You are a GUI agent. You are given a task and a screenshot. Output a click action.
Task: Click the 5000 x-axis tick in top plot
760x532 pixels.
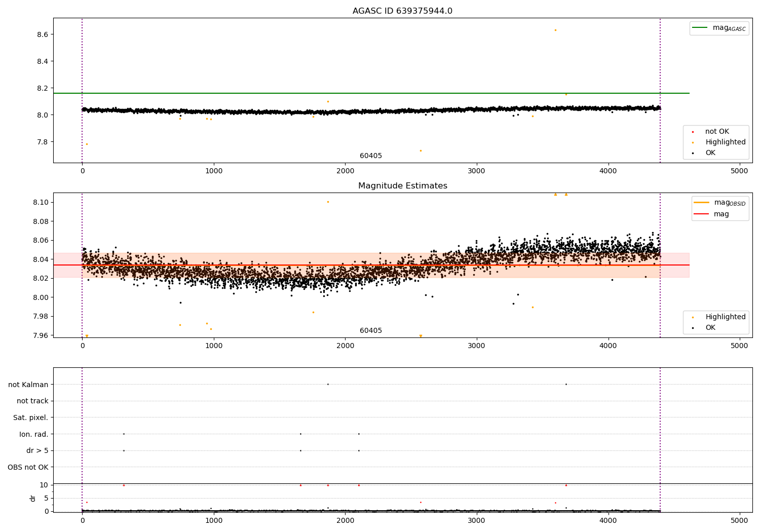[739, 171]
